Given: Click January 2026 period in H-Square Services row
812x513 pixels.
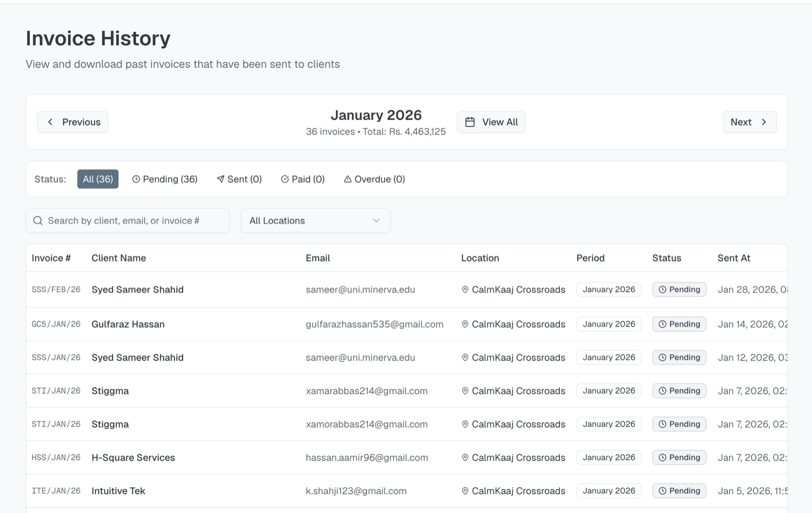Looking at the screenshot, I should pos(609,458).
